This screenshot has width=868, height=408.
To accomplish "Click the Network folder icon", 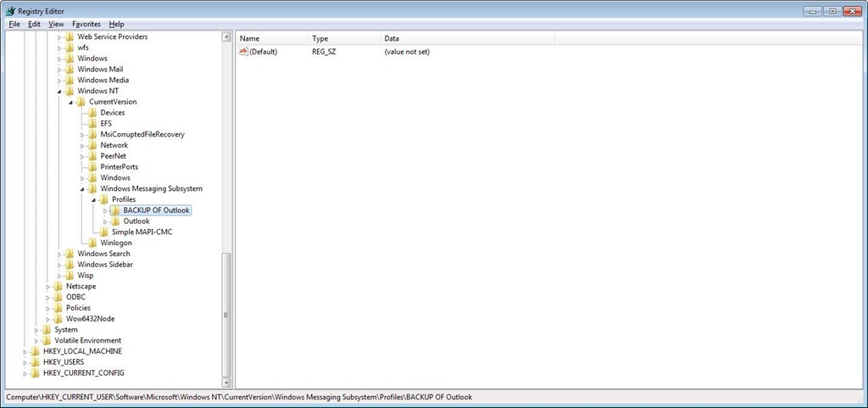I will [x=92, y=145].
